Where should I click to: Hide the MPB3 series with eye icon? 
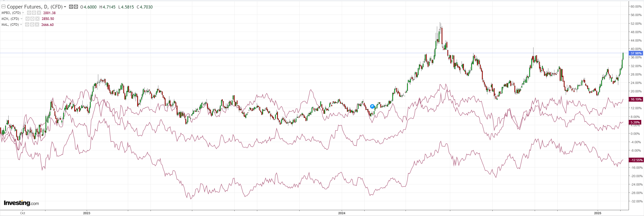pos(29,13)
